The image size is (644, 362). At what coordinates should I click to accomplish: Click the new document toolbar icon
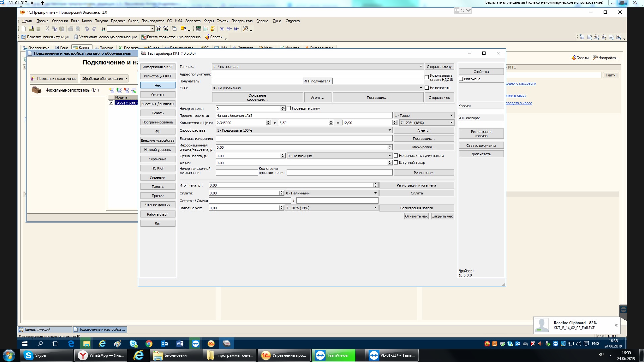tap(24, 29)
